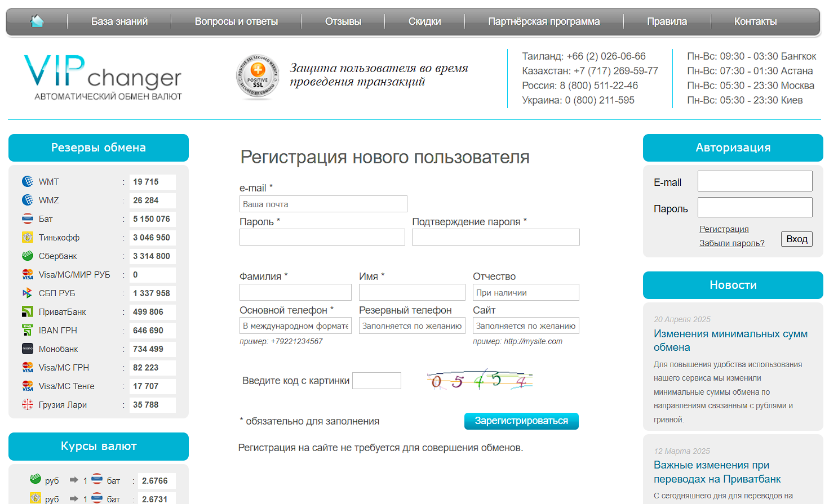The width and height of the screenshot is (838, 504).
Task: Click the Курсы валют header
Action: pyautogui.click(x=99, y=446)
